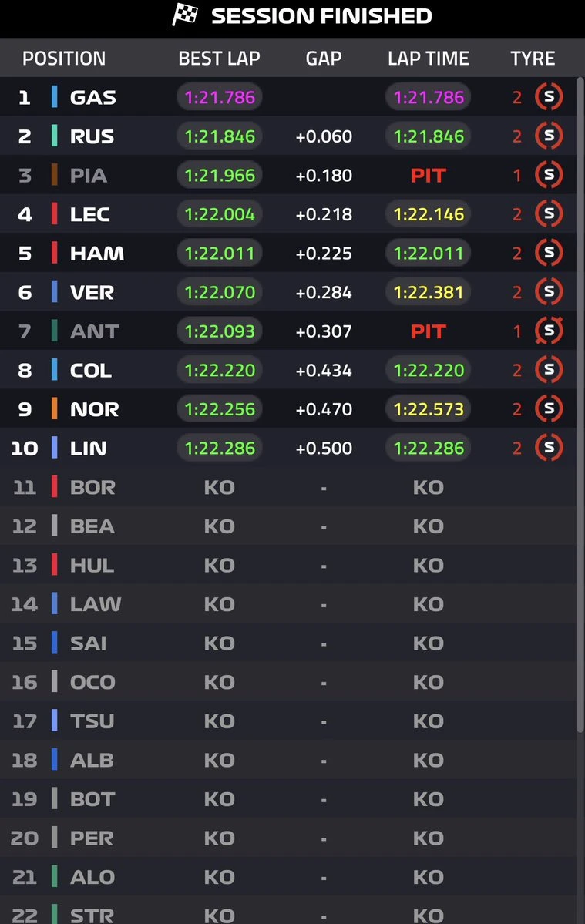The image size is (585, 924).
Task: Select the TYRE column header
Action: pyautogui.click(x=533, y=59)
